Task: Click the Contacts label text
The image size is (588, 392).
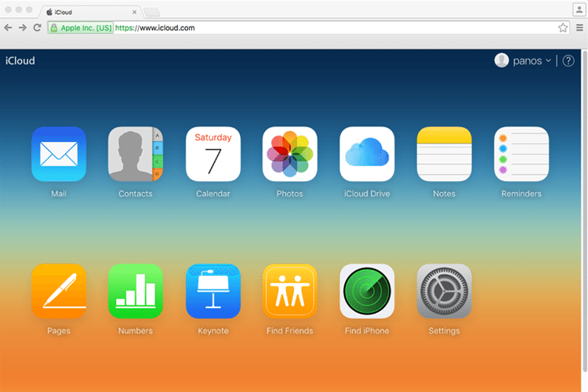Action: (x=136, y=194)
